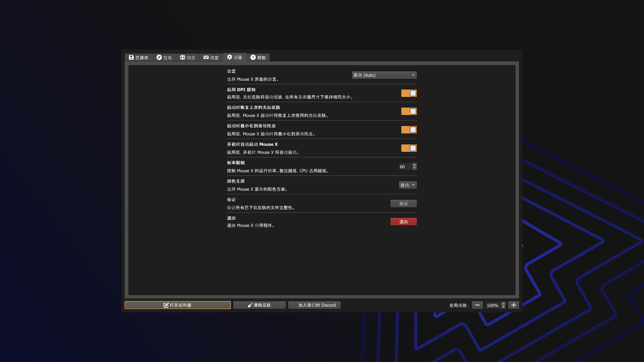Click the 验证 verify button
Viewport: 644px width, 362px height.
tap(404, 203)
